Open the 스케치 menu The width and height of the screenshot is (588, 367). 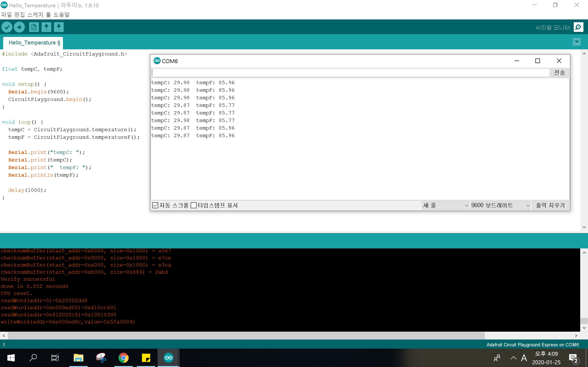[35, 15]
